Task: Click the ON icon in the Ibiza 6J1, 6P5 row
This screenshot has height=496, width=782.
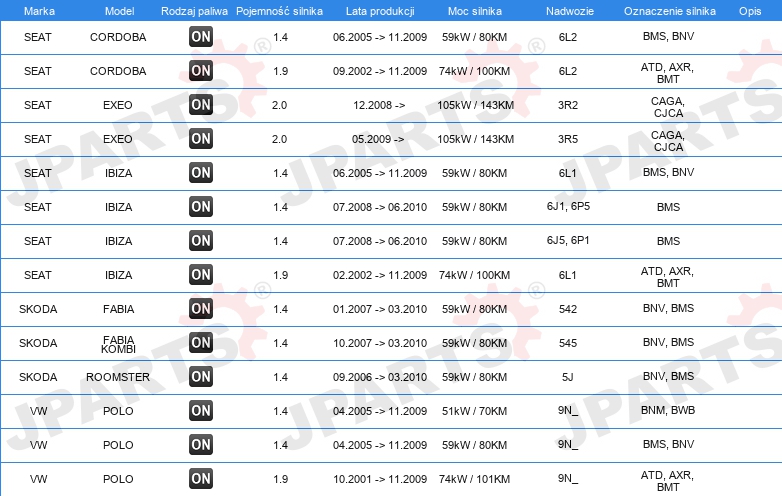Action: pos(201,206)
